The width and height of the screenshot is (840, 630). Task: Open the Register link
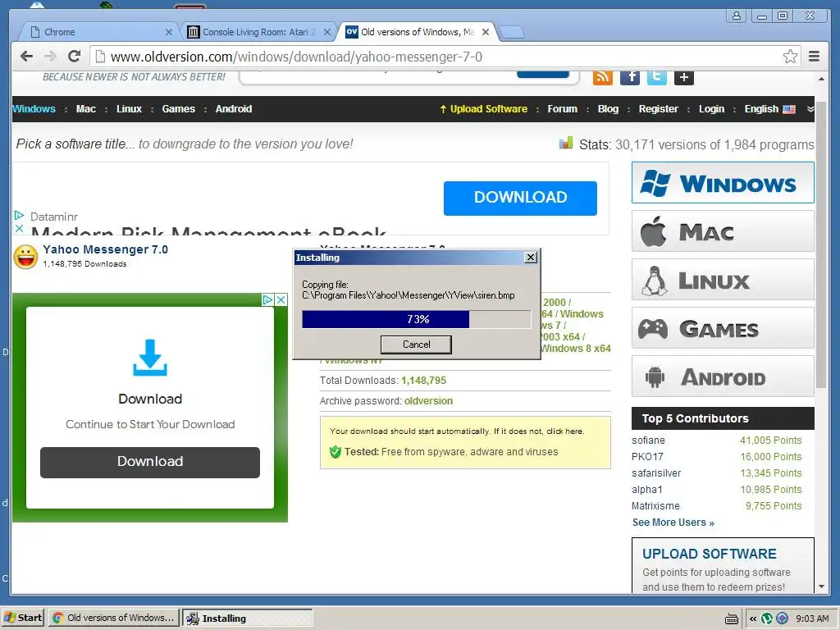(659, 109)
